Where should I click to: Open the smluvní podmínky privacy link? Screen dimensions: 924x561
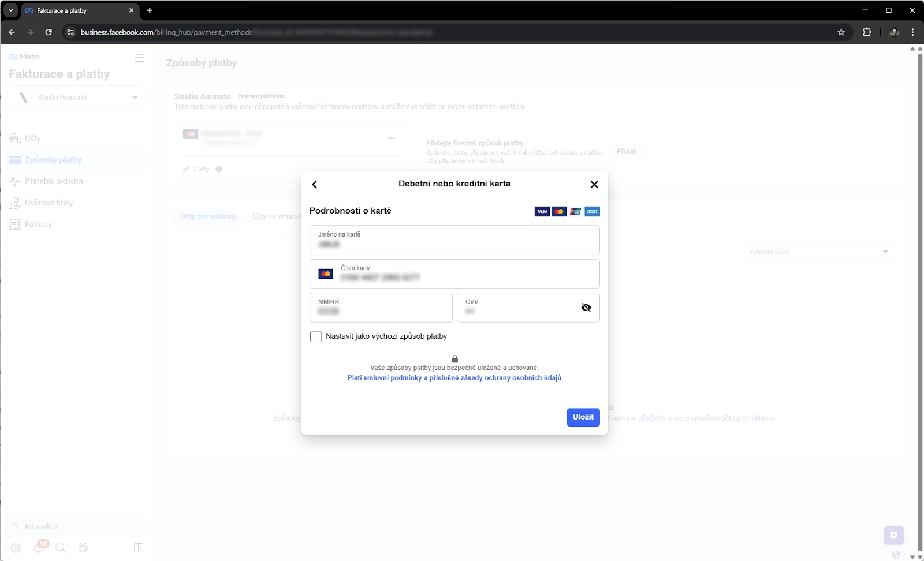click(454, 378)
